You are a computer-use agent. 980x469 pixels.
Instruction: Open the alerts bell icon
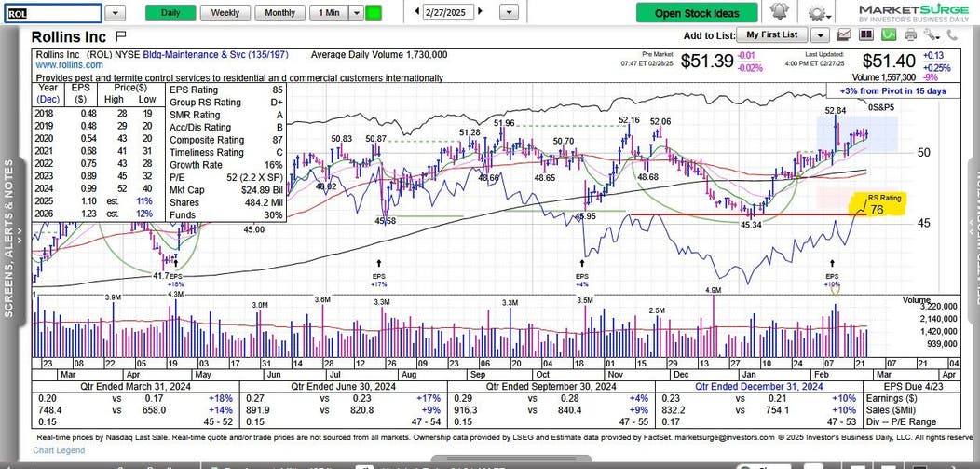point(779,12)
